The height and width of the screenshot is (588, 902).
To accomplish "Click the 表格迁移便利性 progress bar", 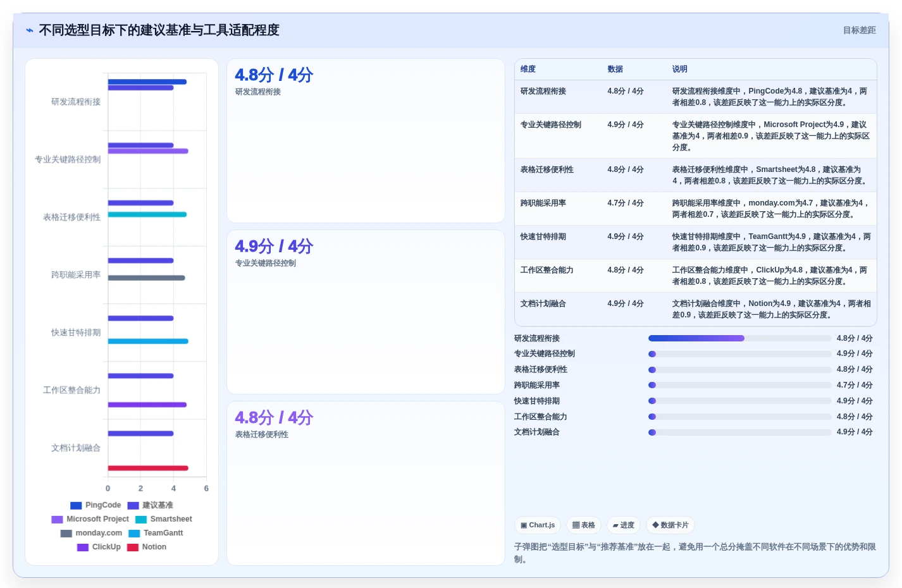I will click(739, 370).
